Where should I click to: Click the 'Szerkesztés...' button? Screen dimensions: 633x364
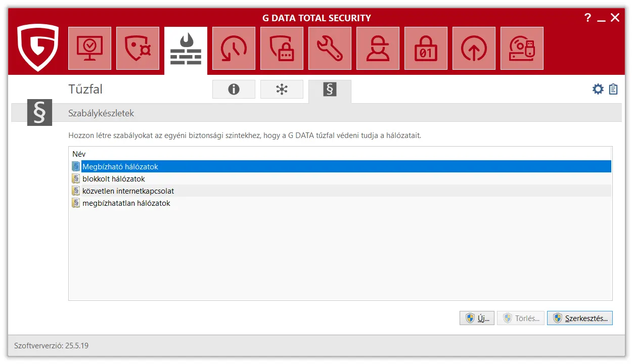tap(579, 318)
